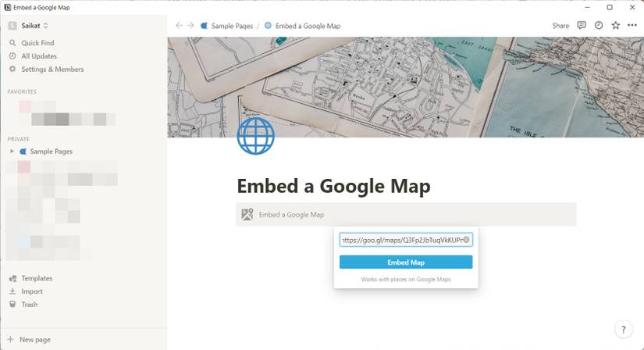The height and width of the screenshot is (350, 644).
Task: Click the Import download icon
Action: pyautogui.click(x=12, y=291)
